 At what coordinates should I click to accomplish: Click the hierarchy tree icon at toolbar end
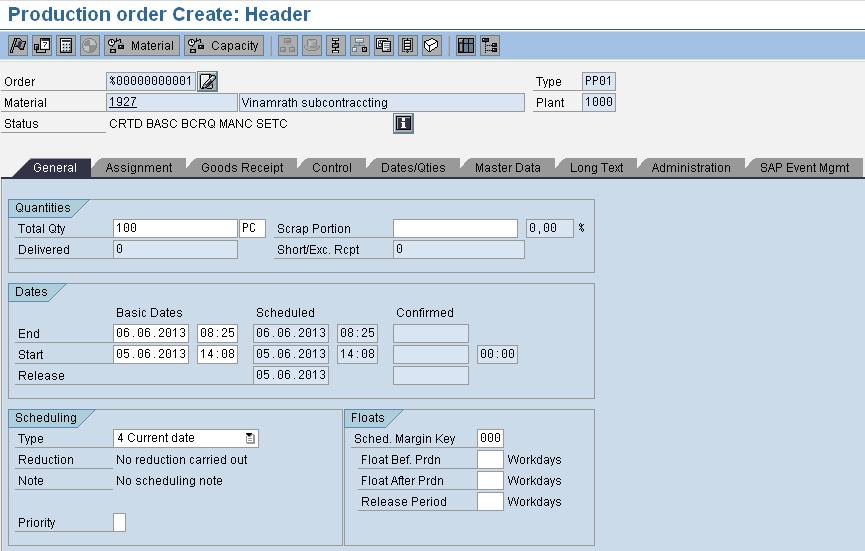tap(490, 45)
